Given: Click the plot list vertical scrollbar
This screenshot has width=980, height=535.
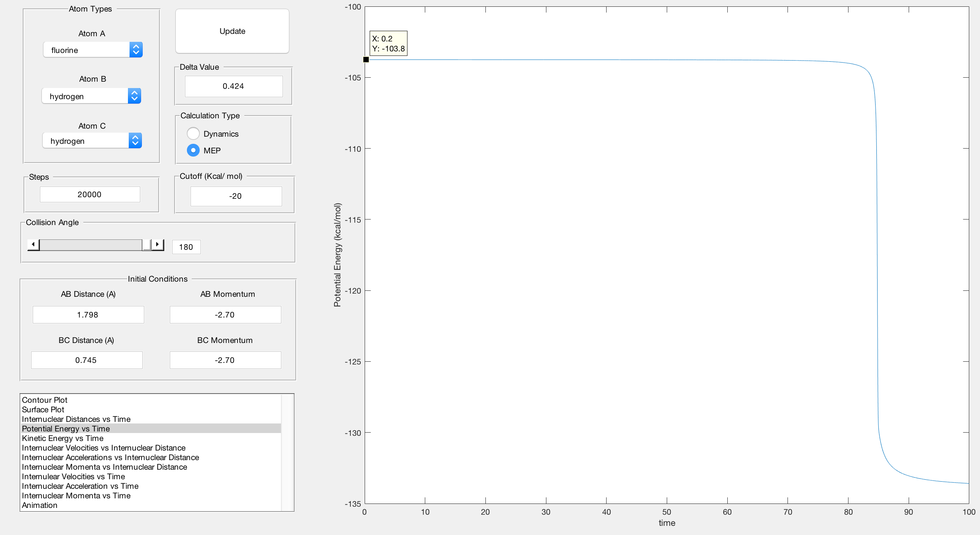Looking at the screenshot, I should click(287, 452).
